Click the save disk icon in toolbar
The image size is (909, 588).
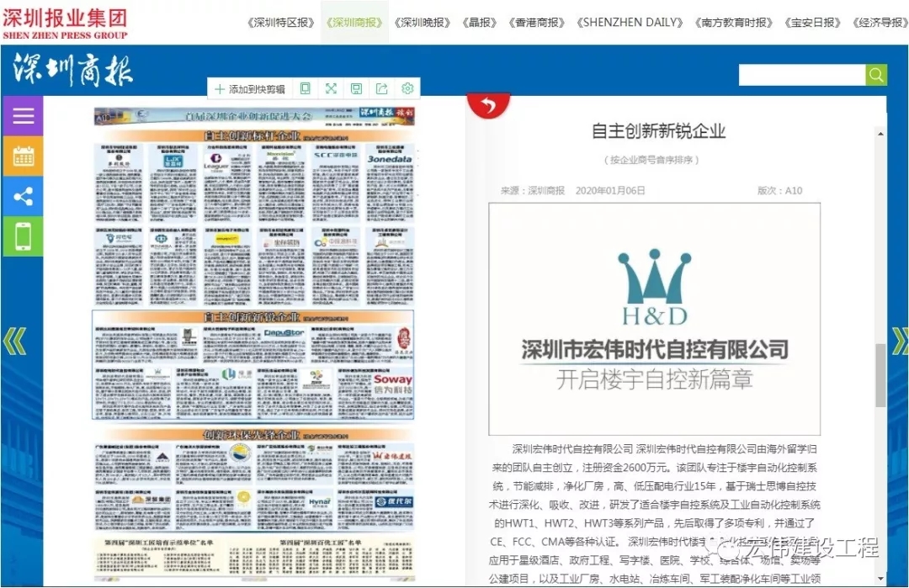[357, 88]
